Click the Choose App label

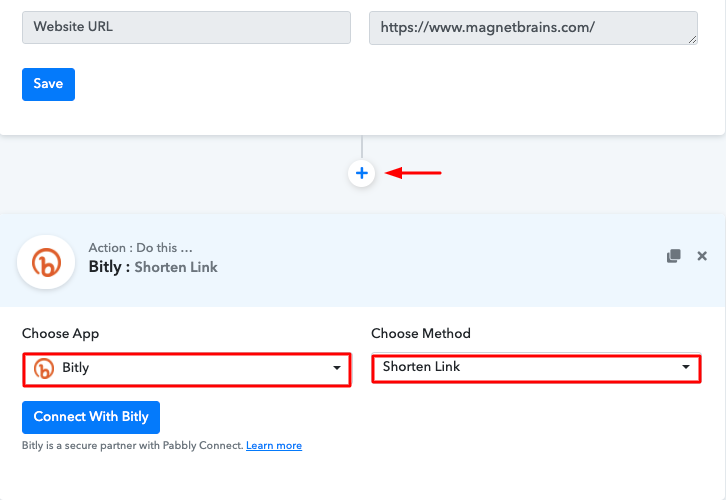click(61, 334)
